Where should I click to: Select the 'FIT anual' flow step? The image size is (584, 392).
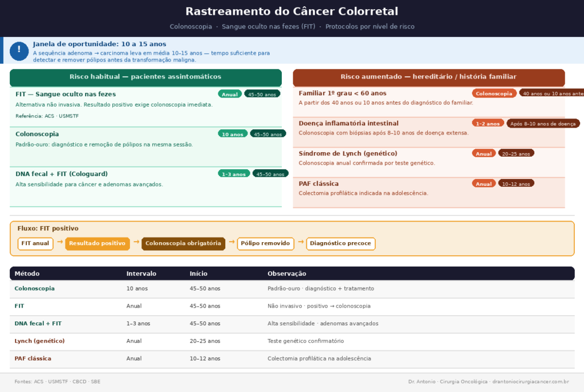tap(35, 244)
